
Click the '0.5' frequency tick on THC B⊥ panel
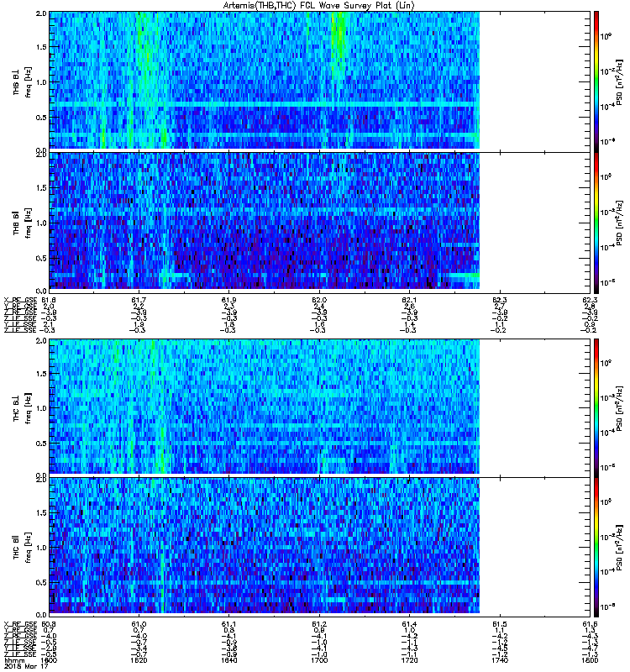coord(41,444)
